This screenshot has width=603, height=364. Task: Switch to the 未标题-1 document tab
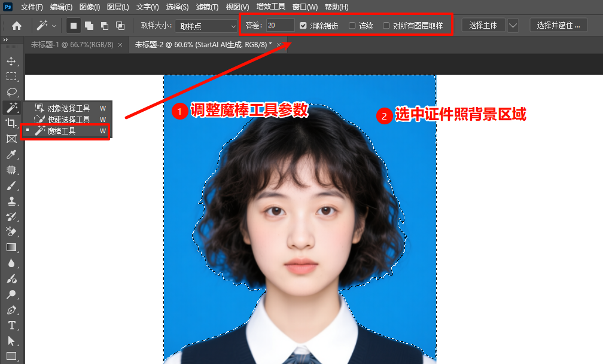72,44
